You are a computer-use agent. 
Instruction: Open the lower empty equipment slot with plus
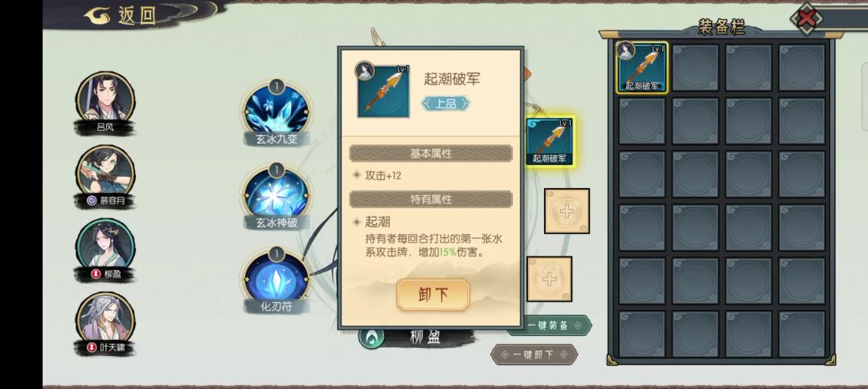click(549, 279)
